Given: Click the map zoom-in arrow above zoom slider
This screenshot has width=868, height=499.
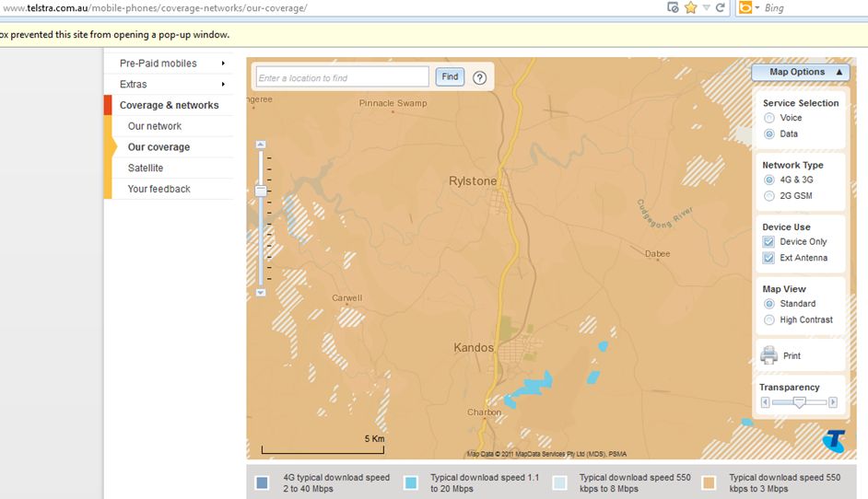Looking at the screenshot, I should click(x=261, y=145).
